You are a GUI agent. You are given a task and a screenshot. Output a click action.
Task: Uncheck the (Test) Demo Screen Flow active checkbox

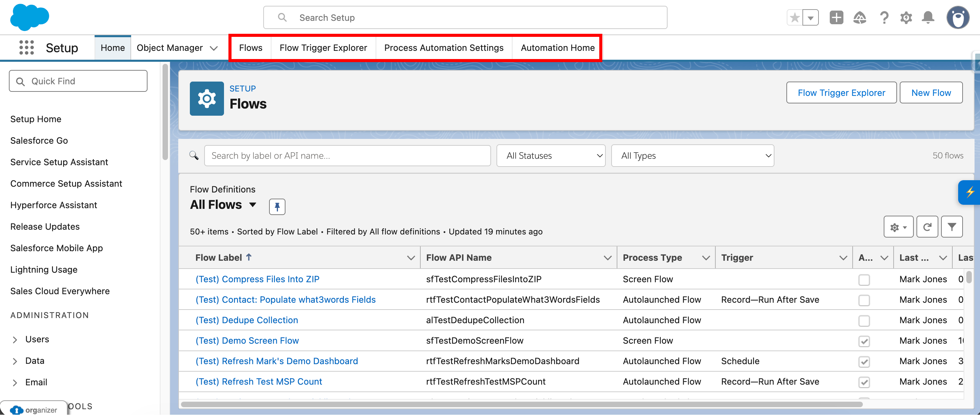pyautogui.click(x=864, y=341)
